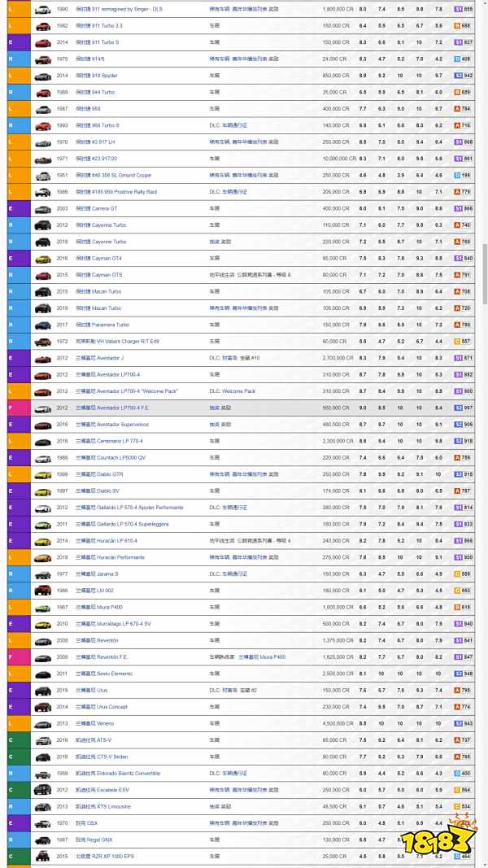
Task: Click the C 534 class badge
Action: point(463,806)
